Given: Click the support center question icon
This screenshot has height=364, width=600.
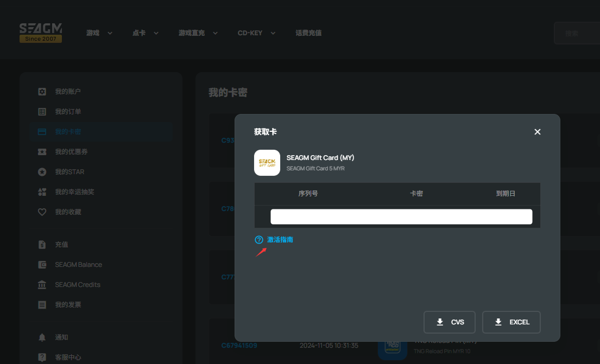Looking at the screenshot, I should coord(42,357).
